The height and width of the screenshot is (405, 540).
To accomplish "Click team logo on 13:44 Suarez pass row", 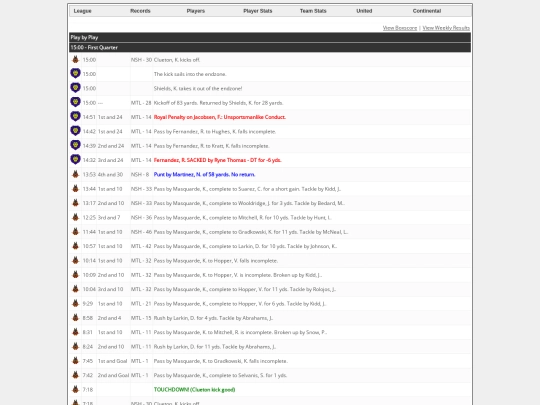I will point(75,189).
